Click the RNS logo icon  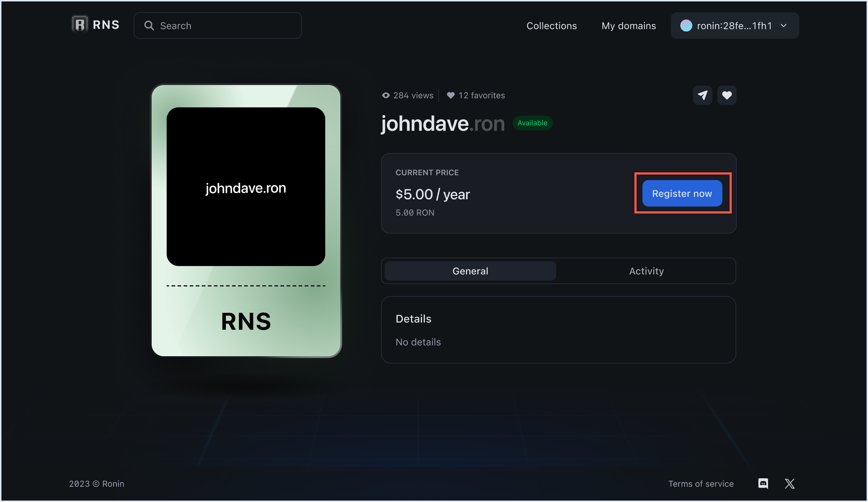pyautogui.click(x=80, y=25)
